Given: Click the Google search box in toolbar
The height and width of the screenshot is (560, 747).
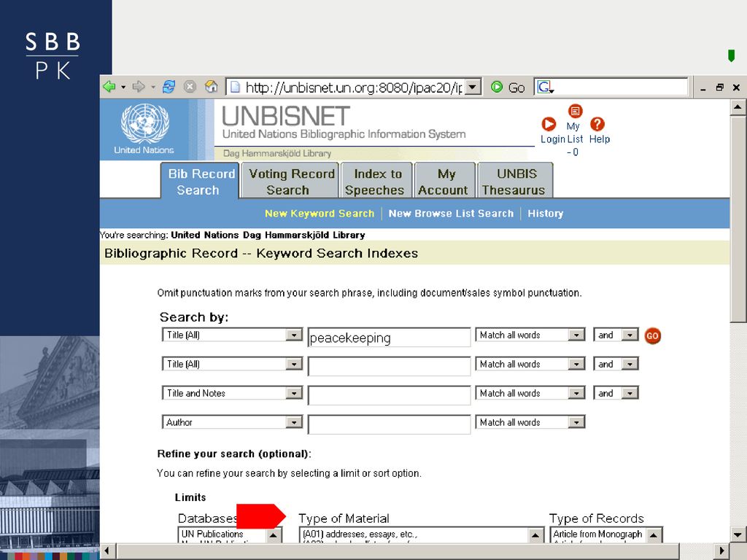Looking at the screenshot, I should click(620, 87).
